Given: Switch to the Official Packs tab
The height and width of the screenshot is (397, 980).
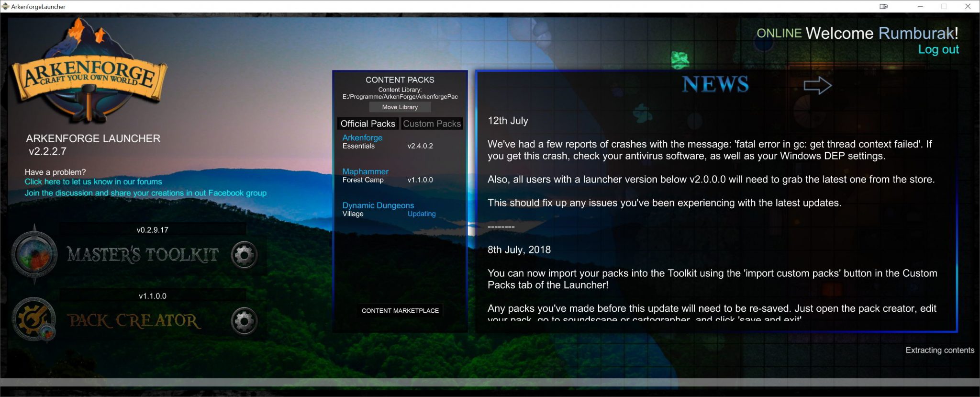Looking at the screenshot, I should pos(367,124).
